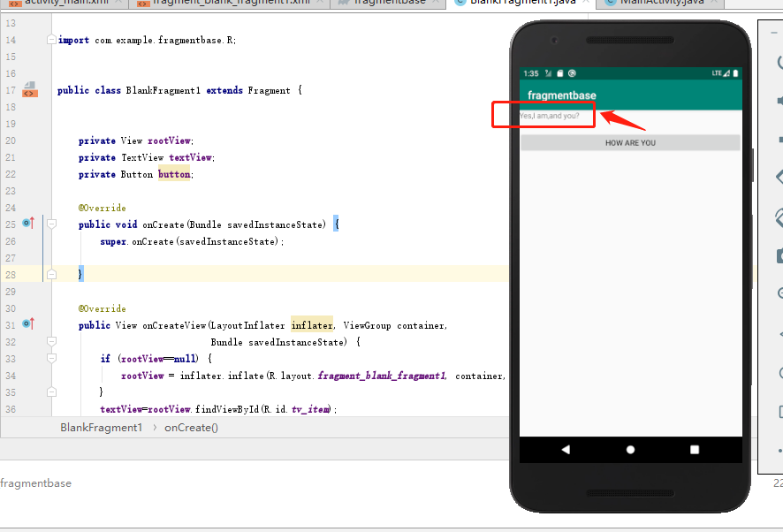This screenshot has height=532, width=783.
Task: Click the 'super' keyword on line 26
Action: pyautogui.click(x=113, y=242)
